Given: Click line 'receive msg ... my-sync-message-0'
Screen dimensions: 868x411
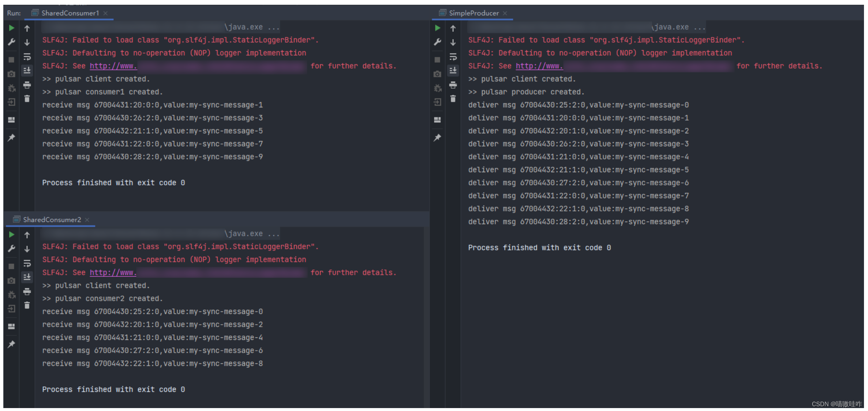Looking at the screenshot, I should 153,312.
